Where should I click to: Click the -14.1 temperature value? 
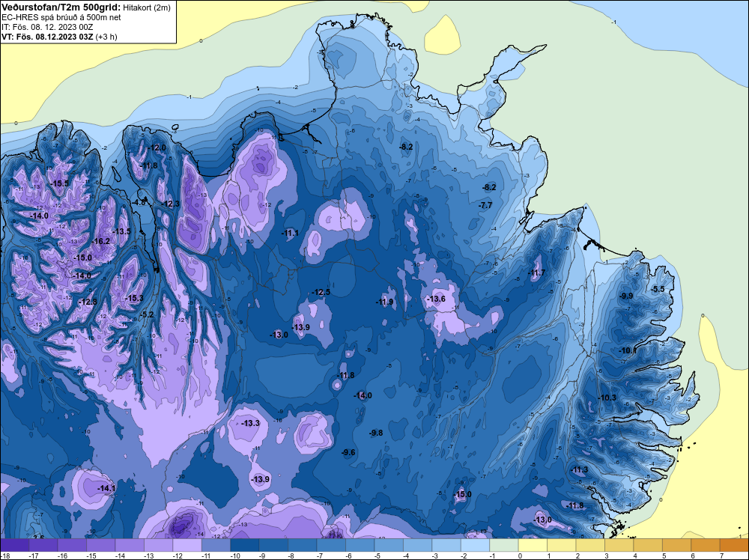106,488
